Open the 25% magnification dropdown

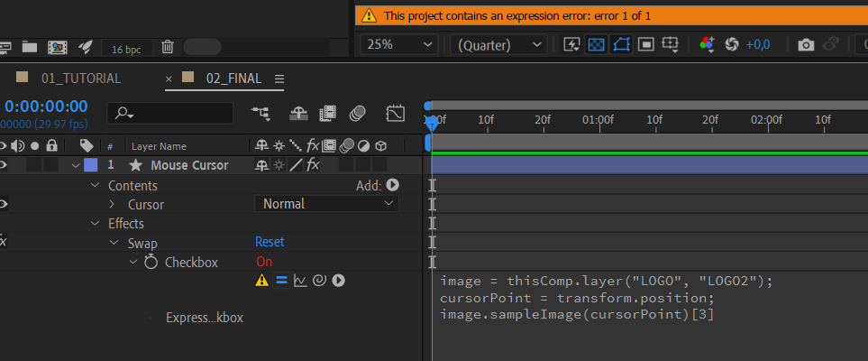[398, 44]
